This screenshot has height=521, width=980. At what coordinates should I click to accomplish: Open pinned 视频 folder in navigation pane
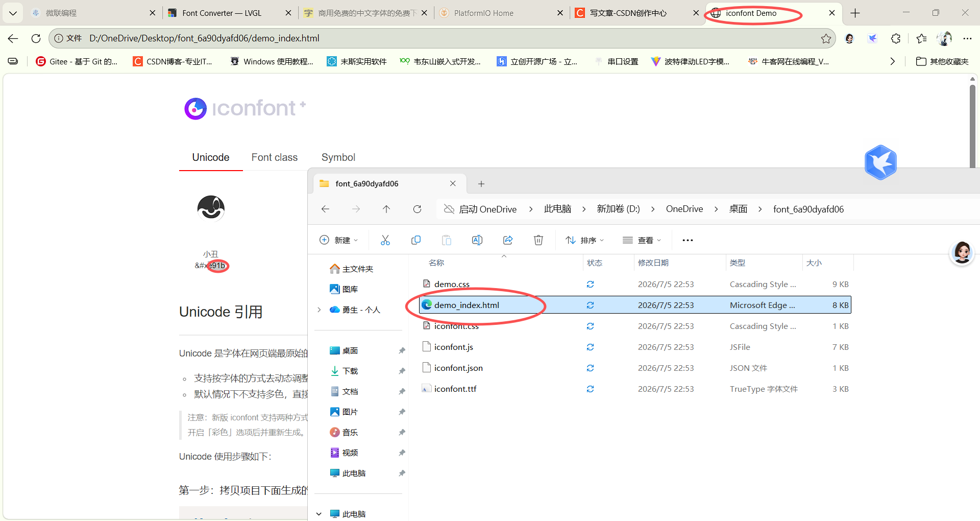click(x=344, y=453)
